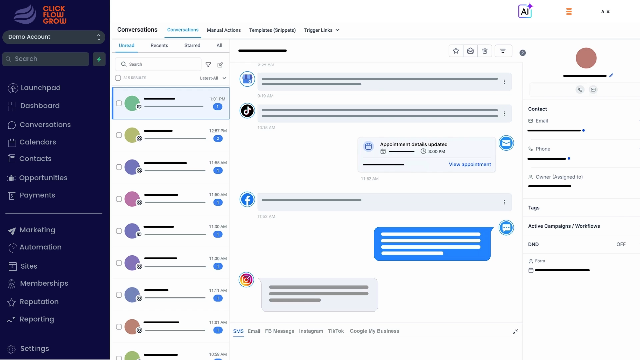Choose TikTok composer channel tab
The image size is (640, 360).
(x=336, y=331)
